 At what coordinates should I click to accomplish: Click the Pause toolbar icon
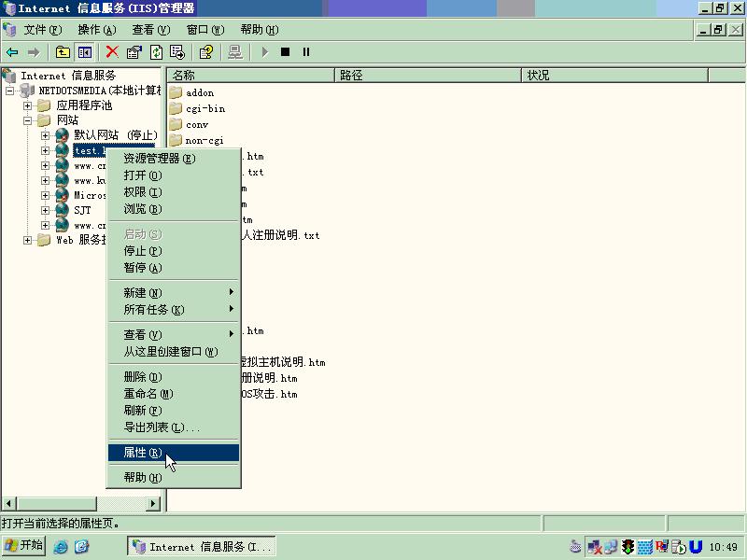pos(305,52)
